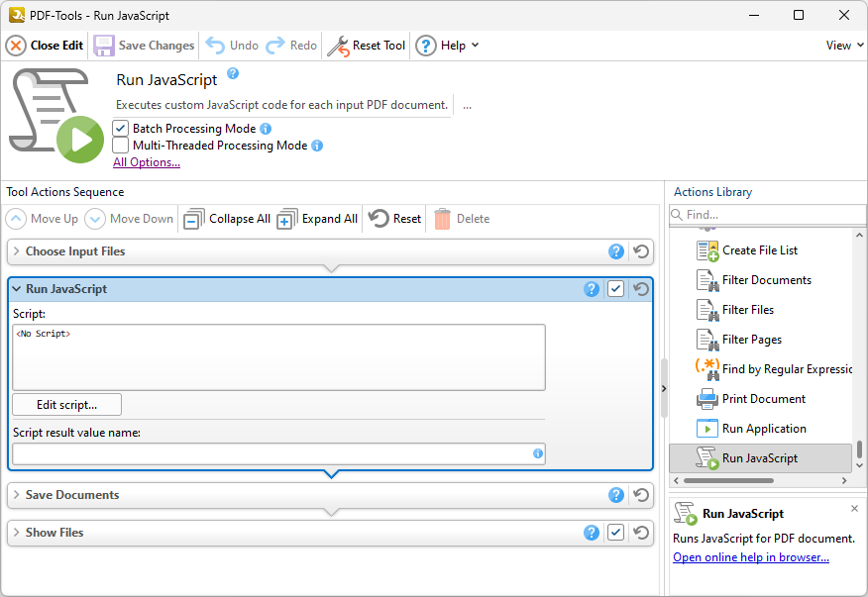Expand the Choose Input Files step
The height and width of the screenshot is (597, 868).
17,251
